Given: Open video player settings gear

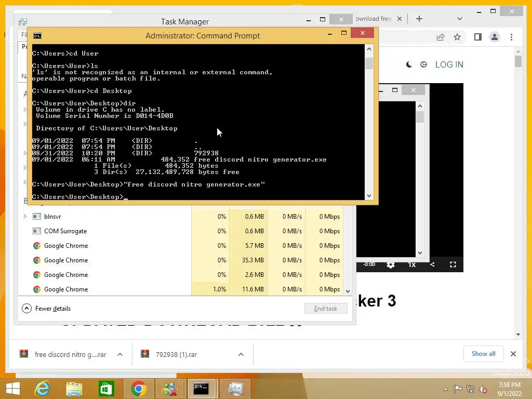Looking at the screenshot, I should coord(391,264).
